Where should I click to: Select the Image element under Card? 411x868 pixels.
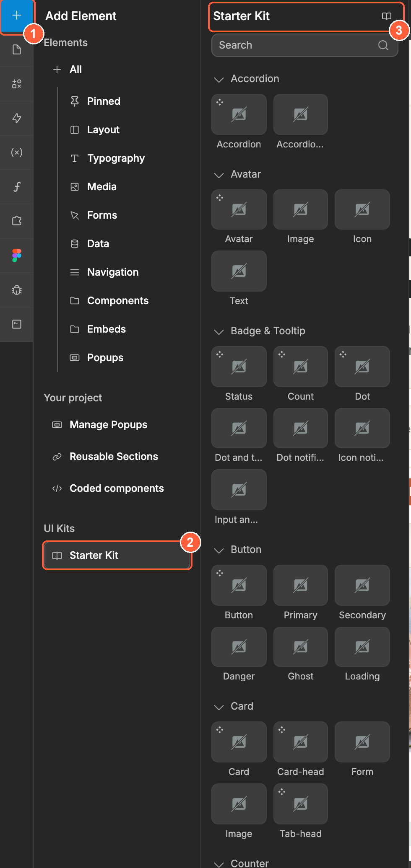point(239,803)
